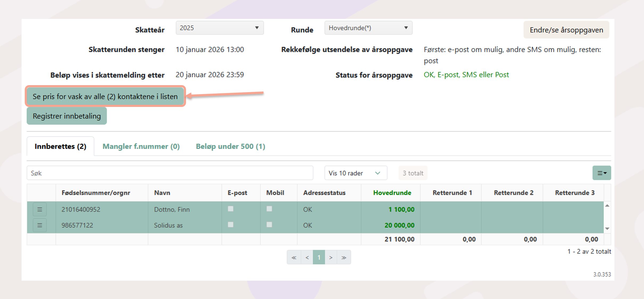Jump to last page double-right arrow
The width and height of the screenshot is (644, 299).
click(x=344, y=257)
